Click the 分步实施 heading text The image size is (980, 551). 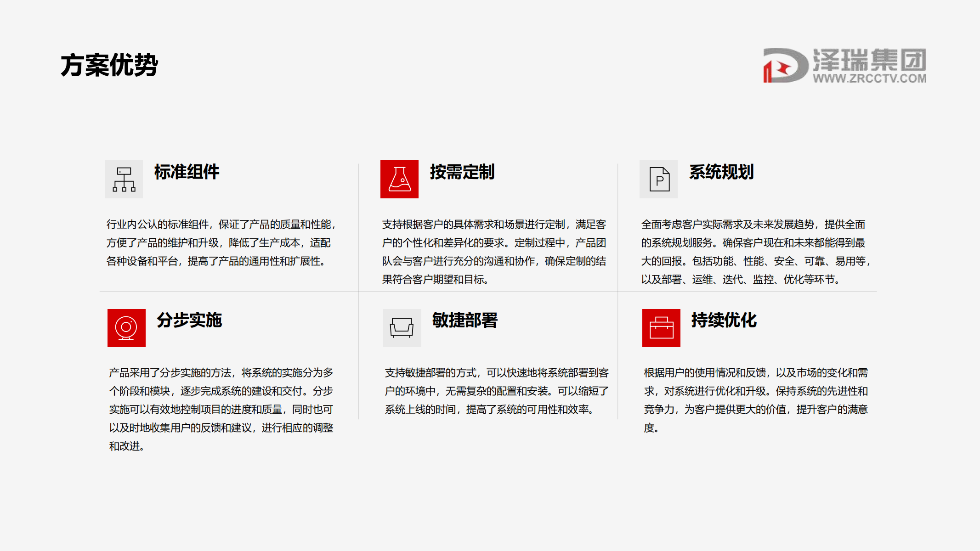pos(189,320)
